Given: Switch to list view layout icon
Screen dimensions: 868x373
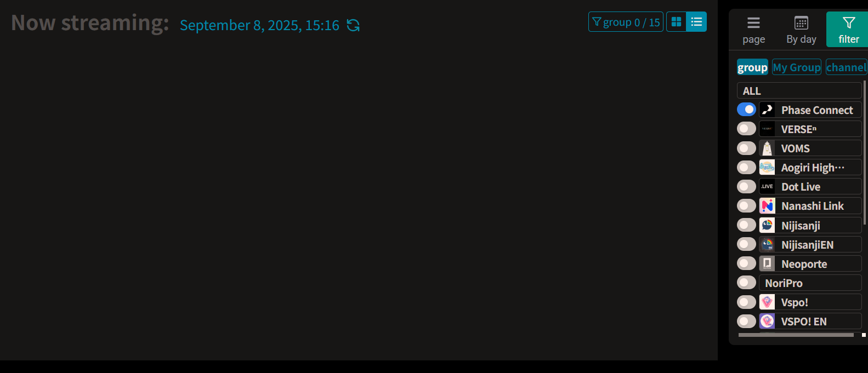Looking at the screenshot, I should 696,22.
